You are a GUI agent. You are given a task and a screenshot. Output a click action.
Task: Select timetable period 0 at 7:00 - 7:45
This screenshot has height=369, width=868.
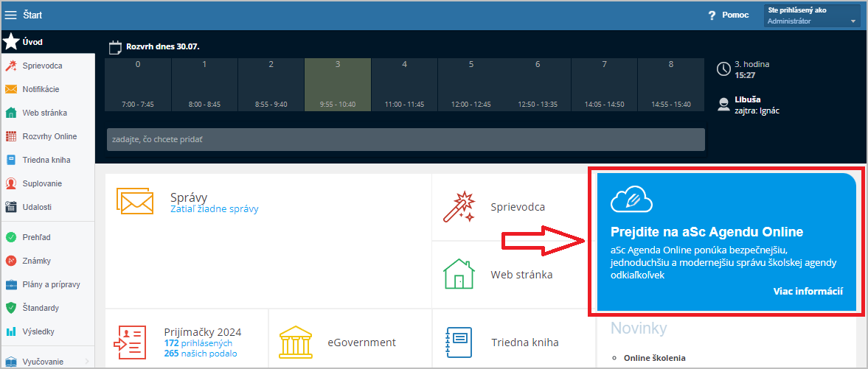coord(138,85)
